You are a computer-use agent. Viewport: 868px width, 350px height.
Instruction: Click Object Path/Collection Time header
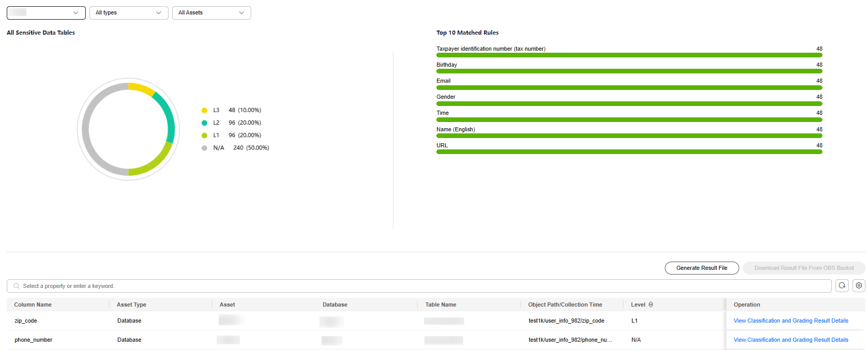click(x=565, y=305)
